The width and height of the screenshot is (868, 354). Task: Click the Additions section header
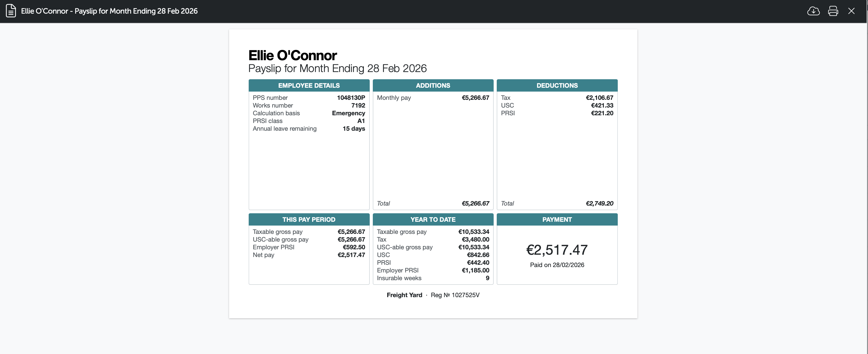pyautogui.click(x=433, y=86)
